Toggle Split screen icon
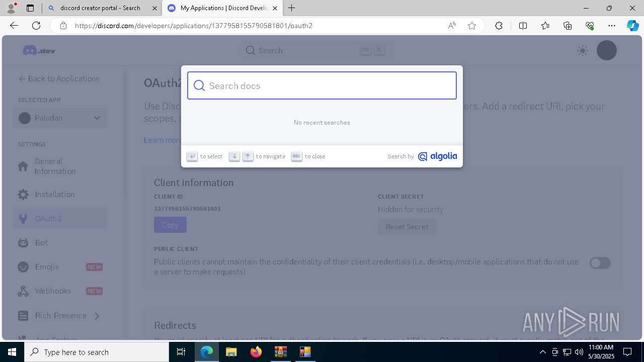Image resolution: width=644 pixels, height=362 pixels. (x=523, y=26)
